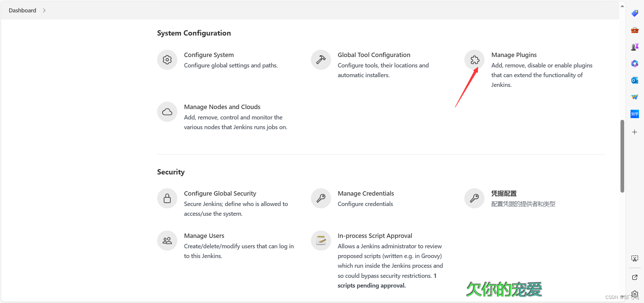Open the Games chess icon in browser sidebar
The width and height of the screenshot is (644, 303).
click(635, 47)
